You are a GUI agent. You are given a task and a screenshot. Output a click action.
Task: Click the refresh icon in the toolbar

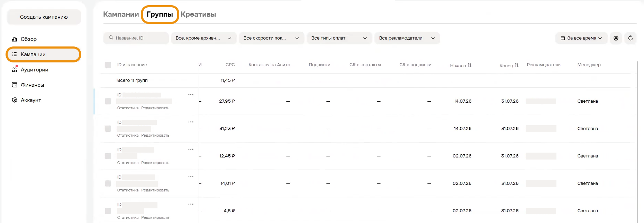click(631, 38)
